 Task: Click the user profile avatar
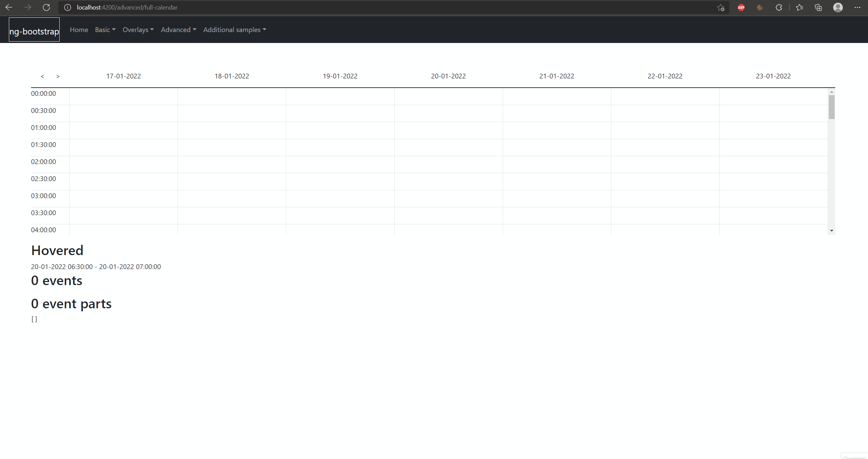coord(838,8)
